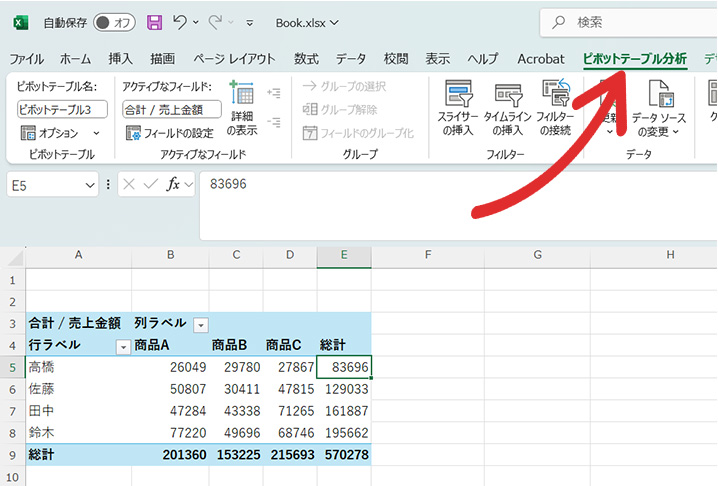Select row 9 header
The width and height of the screenshot is (718, 486).
point(12,455)
